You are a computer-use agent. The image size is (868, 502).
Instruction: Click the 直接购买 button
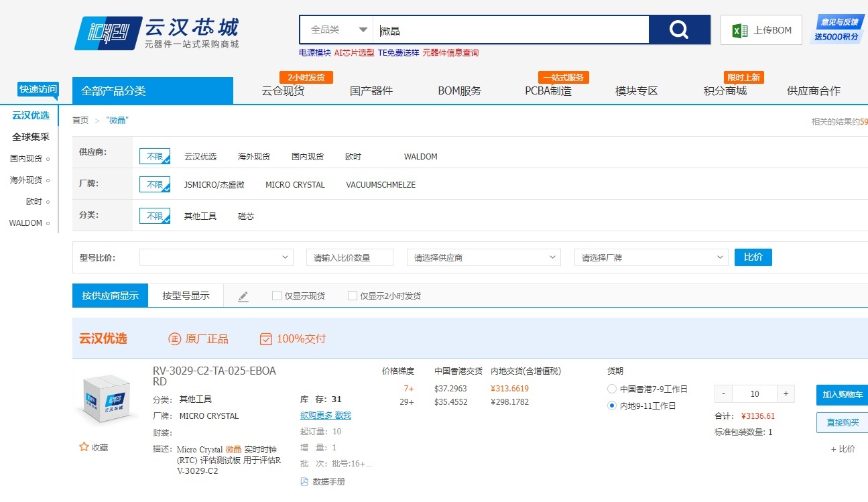coord(842,422)
